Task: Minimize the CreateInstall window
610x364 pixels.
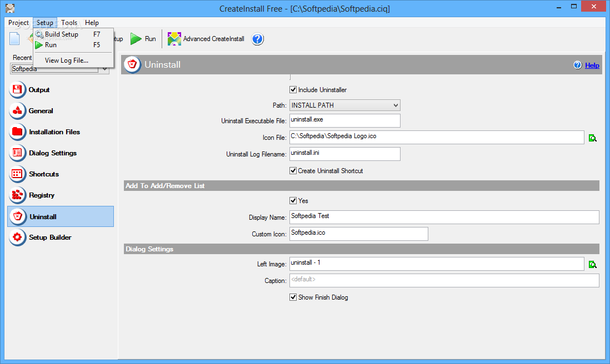Action: [x=559, y=7]
